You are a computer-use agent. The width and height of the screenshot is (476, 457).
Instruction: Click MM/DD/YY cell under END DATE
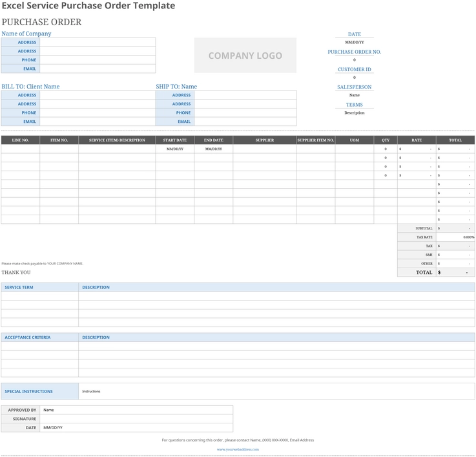coord(214,149)
